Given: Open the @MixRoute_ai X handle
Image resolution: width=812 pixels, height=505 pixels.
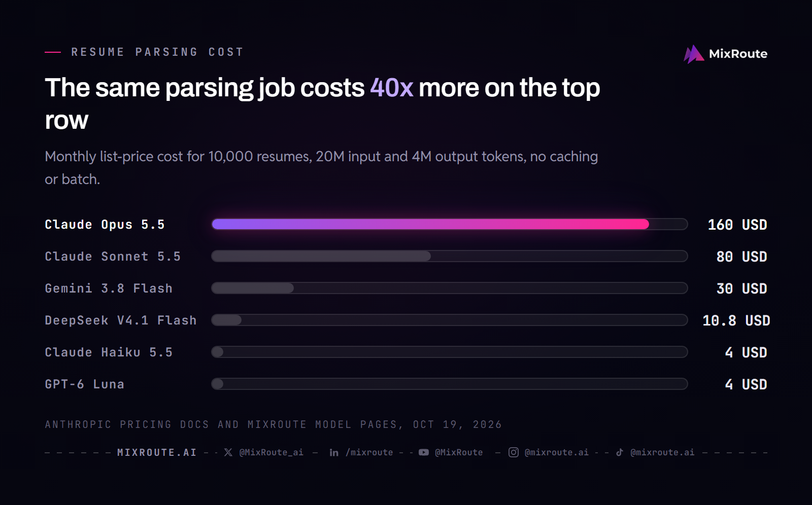Looking at the screenshot, I should 272,452.
